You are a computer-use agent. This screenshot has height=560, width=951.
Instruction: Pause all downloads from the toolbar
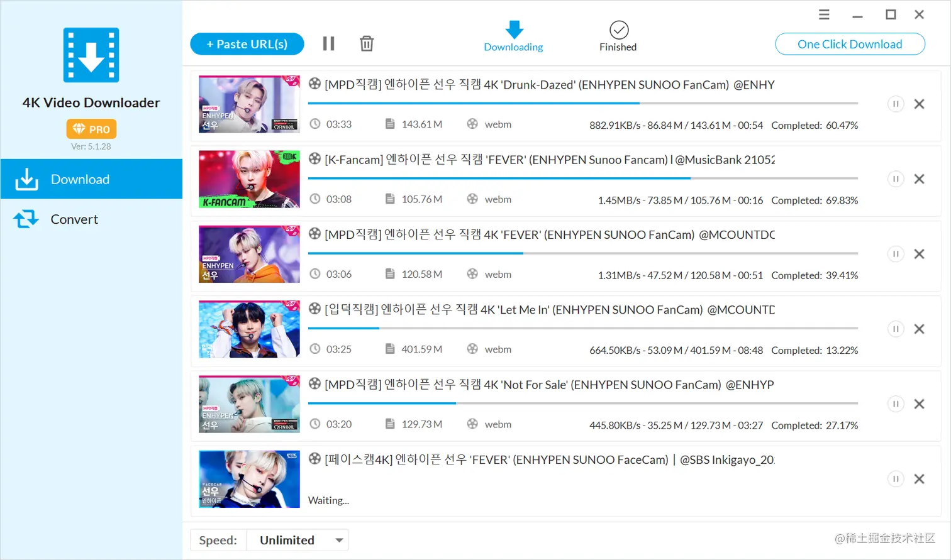pos(328,43)
